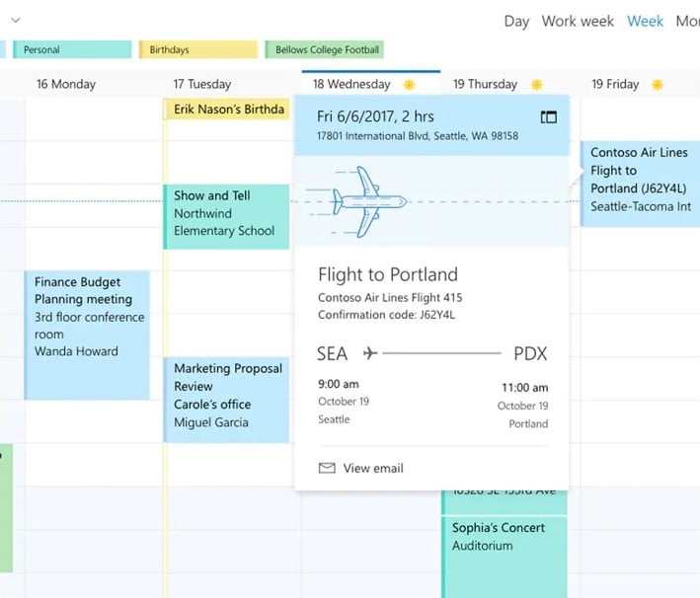Toggle the Personal calendar category
The width and height of the screenshot is (700, 598).
(72, 49)
